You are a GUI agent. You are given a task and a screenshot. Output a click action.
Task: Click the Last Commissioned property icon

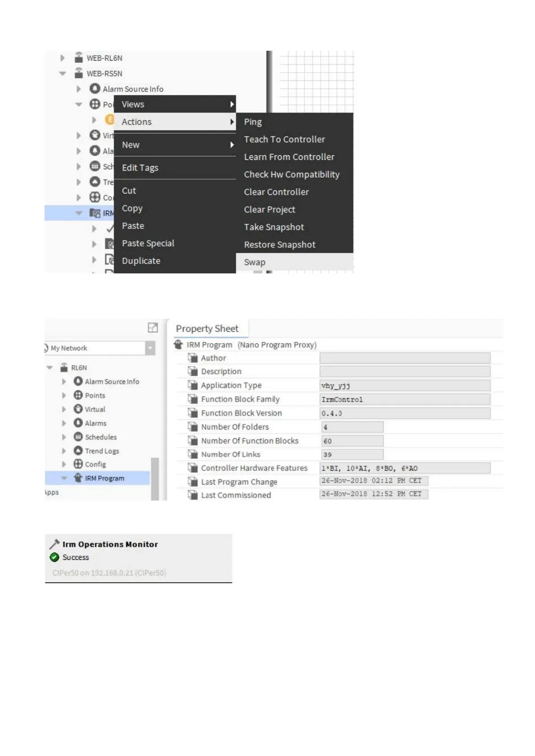[193, 495]
